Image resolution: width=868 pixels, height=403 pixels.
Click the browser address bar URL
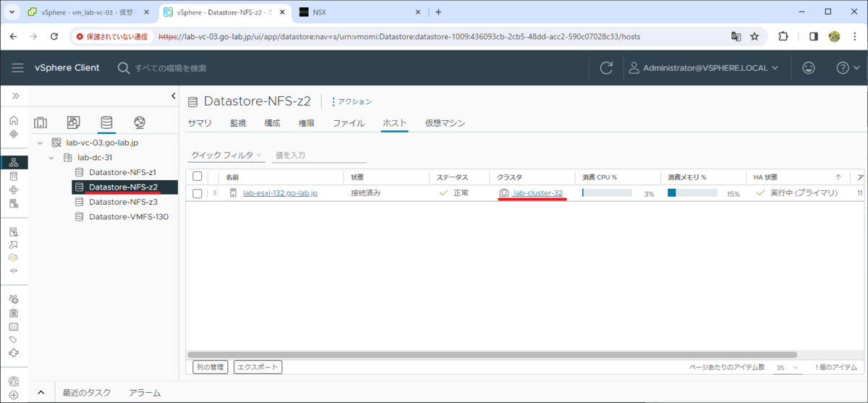point(399,36)
